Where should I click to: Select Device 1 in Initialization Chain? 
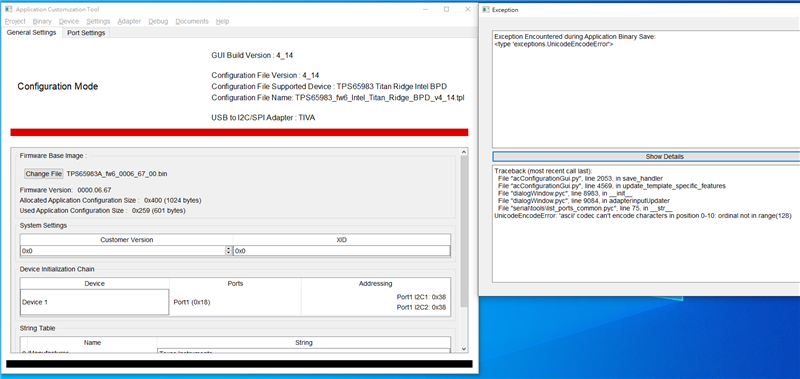[94, 302]
